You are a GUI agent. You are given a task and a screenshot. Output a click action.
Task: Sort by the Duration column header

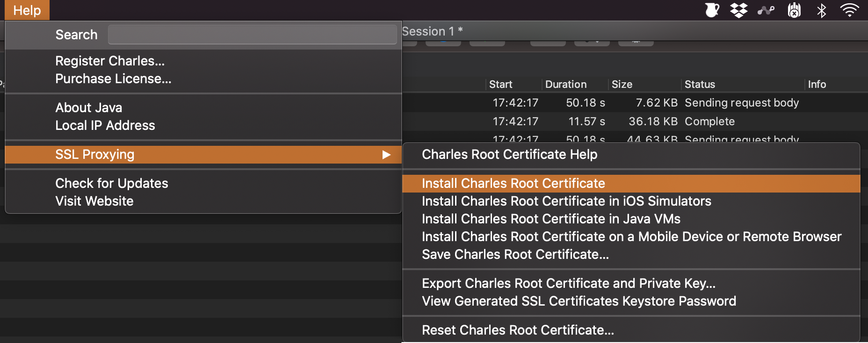[566, 85]
